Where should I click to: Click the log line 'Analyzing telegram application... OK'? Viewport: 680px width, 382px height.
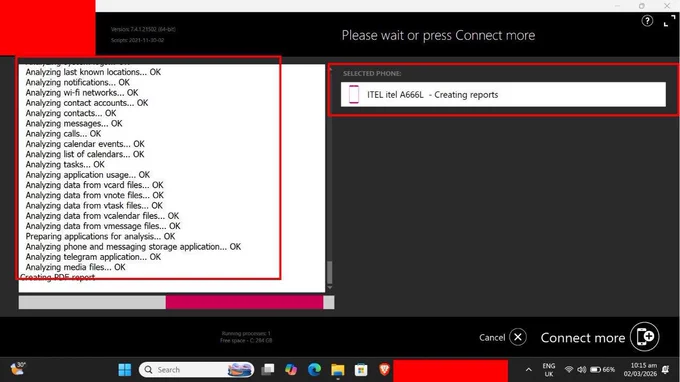[x=93, y=257]
